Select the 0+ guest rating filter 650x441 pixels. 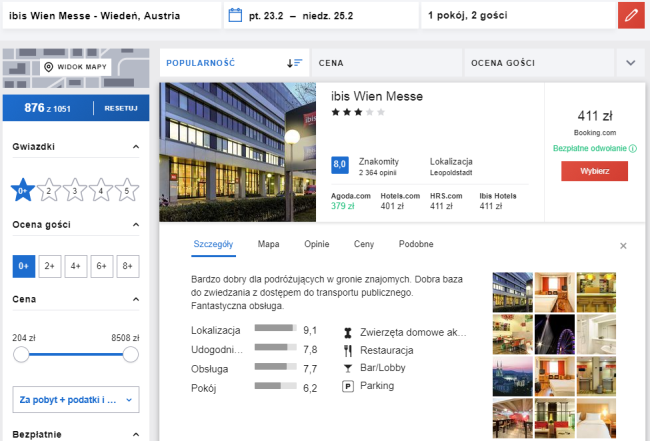coord(24,266)
